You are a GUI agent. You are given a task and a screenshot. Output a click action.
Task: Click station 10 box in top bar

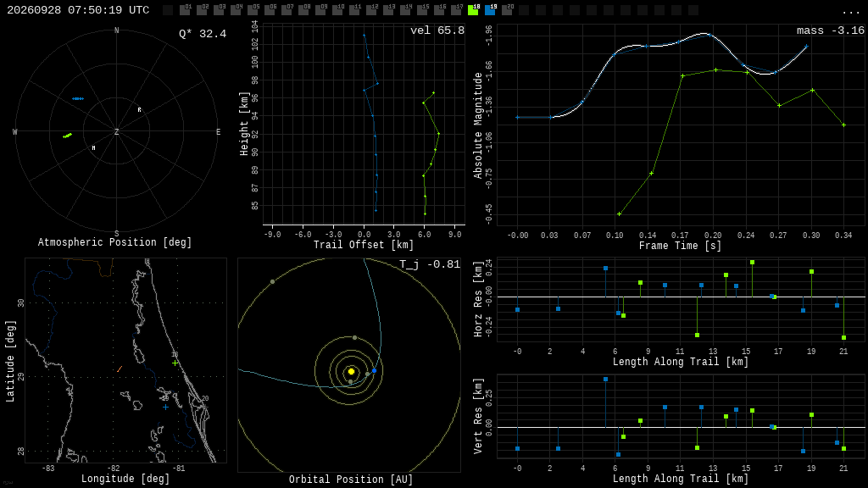click(337, 9)
